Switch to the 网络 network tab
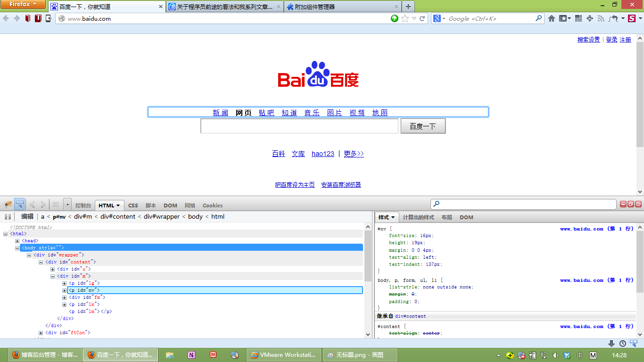 click(190, 206)
